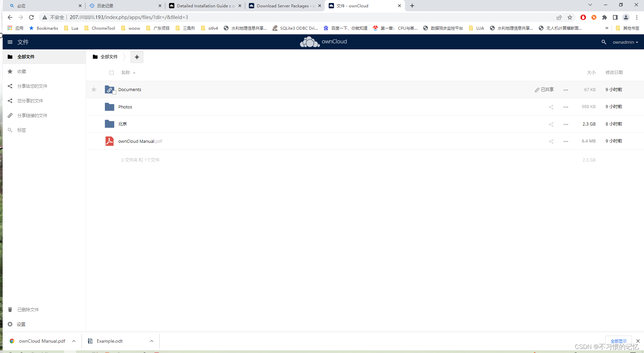Bookmark this page with star icon

[570, 17]
